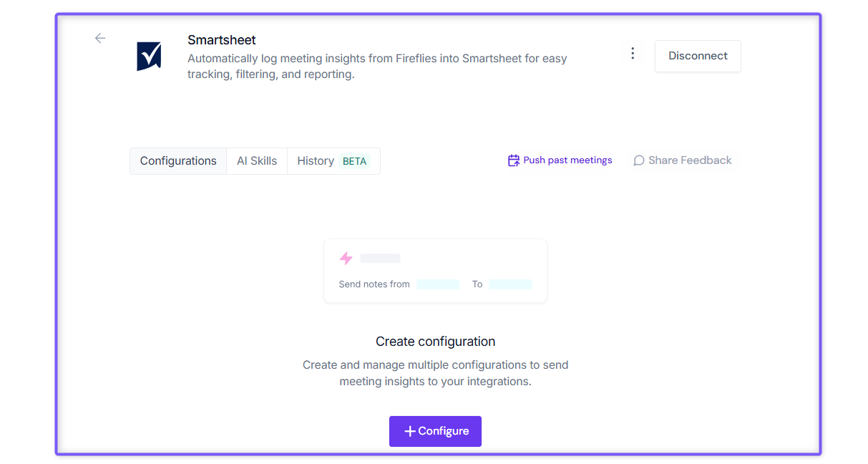This screenshot has height=464, width=868.
Task: Click the plus icon on Configure button
Action: pyautogui.click(x=410, y=431)
